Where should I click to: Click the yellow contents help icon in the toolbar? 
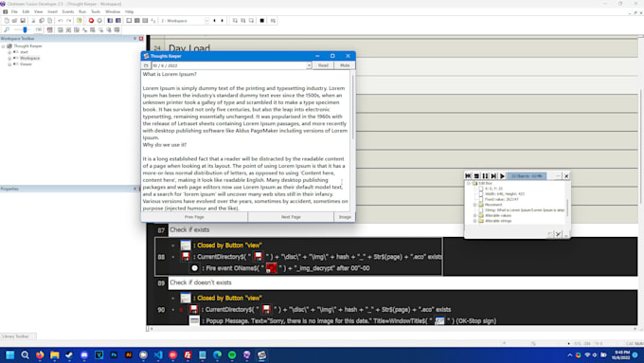tap(80, 21)
